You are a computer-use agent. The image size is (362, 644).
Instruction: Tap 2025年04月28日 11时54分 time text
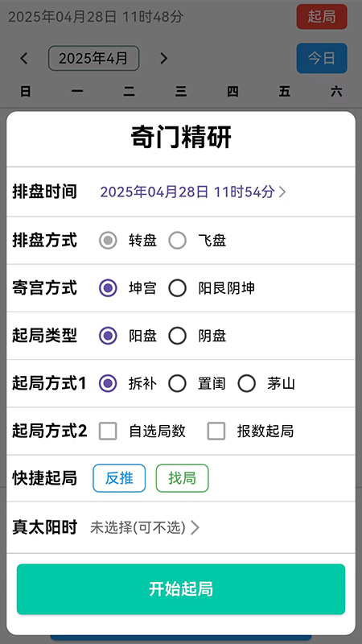click(x=187, y=192)
